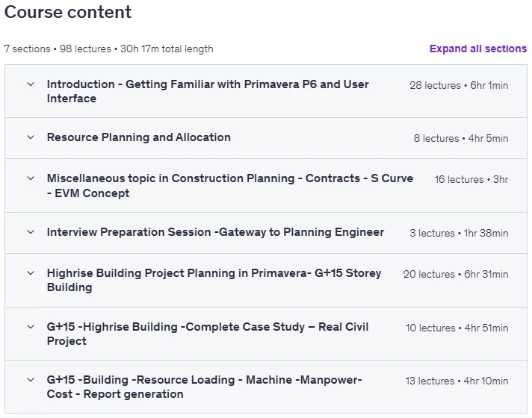Open Introduction - Getting Familiar with Primavera title

[x=208, y=91]
